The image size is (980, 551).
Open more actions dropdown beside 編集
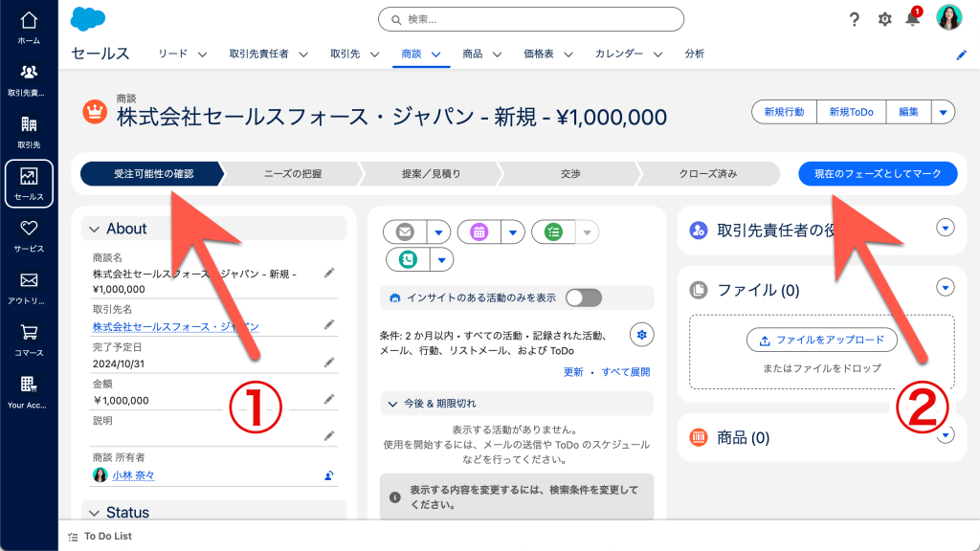coord(943,113)
